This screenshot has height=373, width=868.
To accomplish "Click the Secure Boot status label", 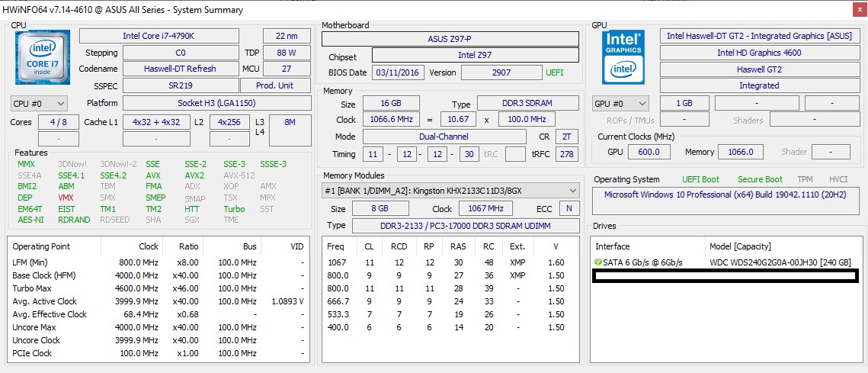I will coord(760,179).
